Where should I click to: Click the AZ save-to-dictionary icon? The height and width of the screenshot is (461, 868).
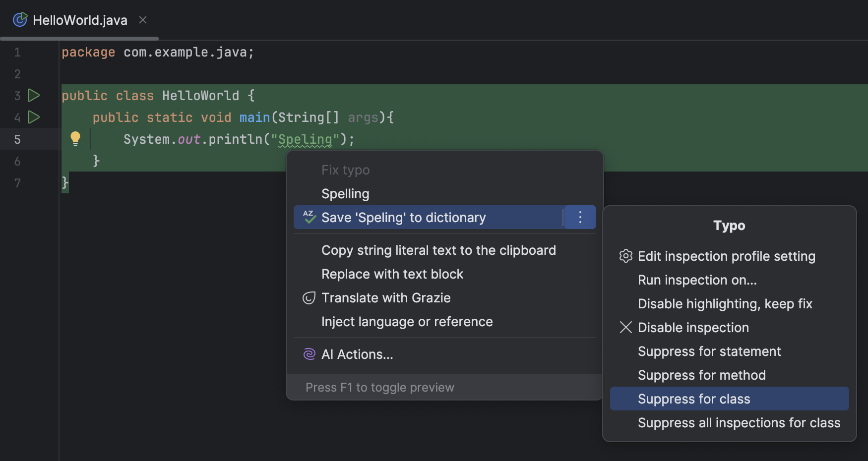[309, 217]
